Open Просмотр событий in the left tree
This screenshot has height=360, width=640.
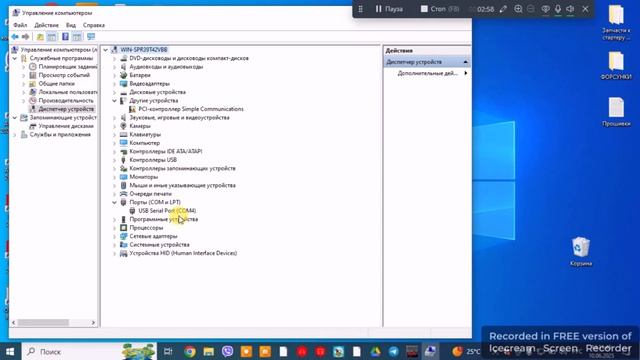pos(64,75)
